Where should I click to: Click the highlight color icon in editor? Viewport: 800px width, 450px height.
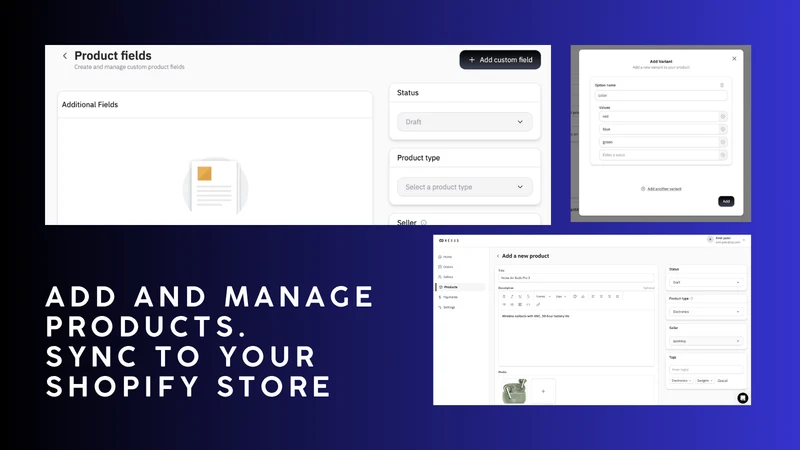pos(583,296)
